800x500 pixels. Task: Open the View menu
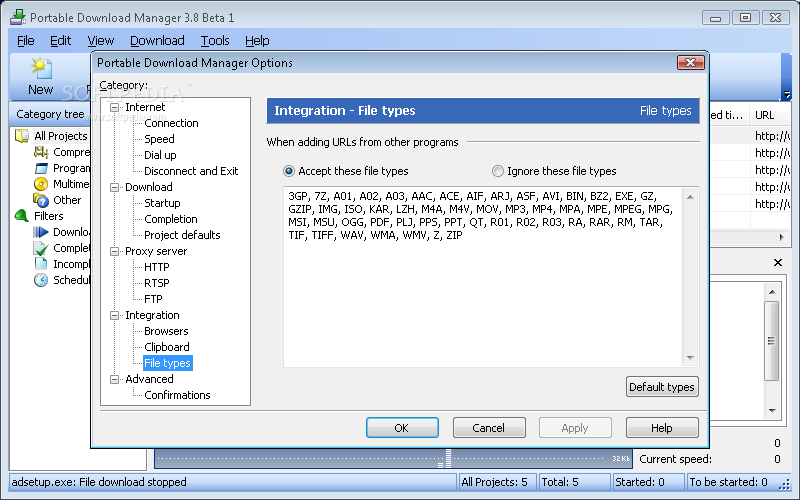click(101, 40)
